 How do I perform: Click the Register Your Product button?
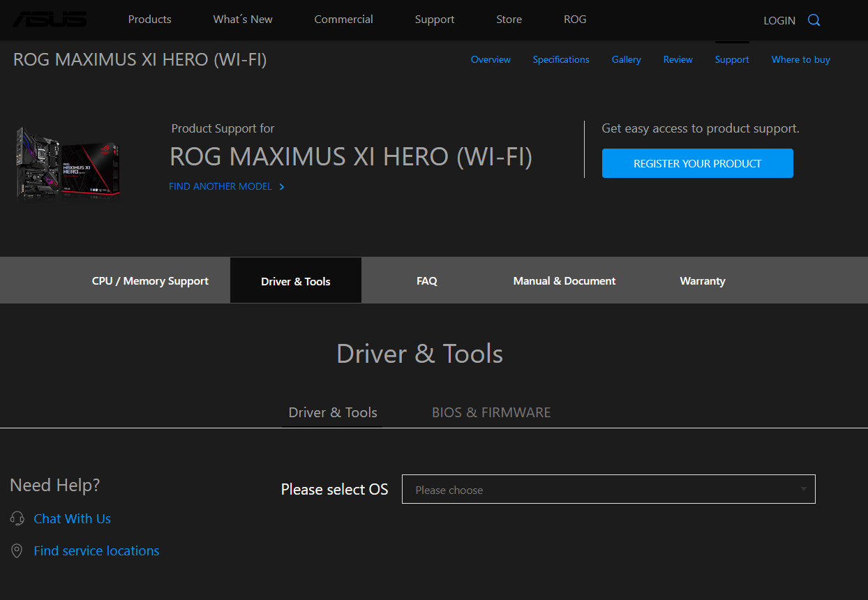coord(698,163)
